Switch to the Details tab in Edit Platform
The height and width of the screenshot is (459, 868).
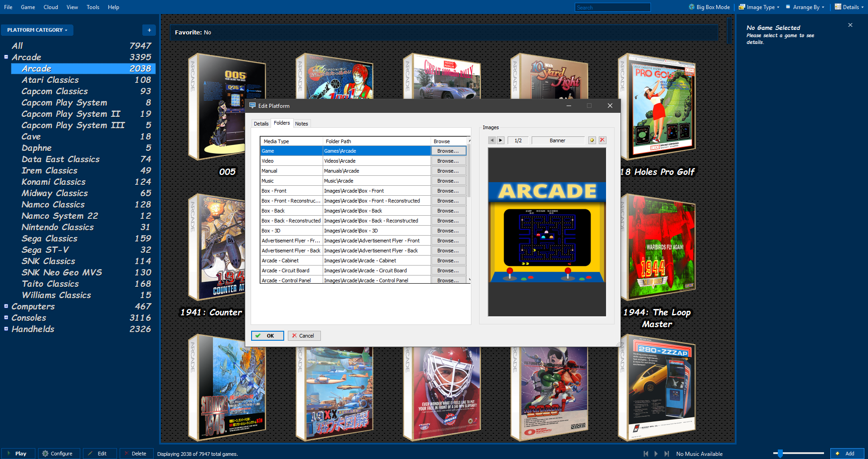point(261,124)
